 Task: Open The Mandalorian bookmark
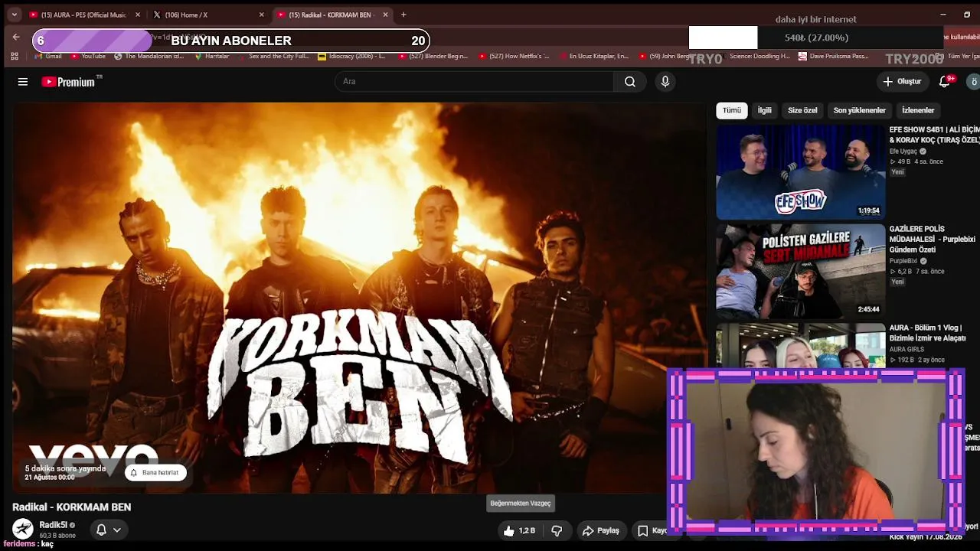[x=149, y=57]
